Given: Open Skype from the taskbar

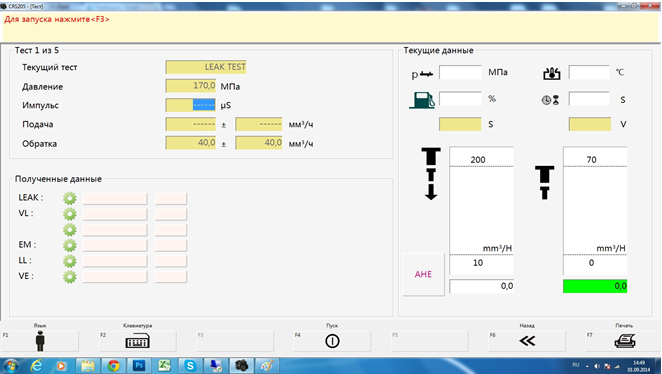Looking at the screenshot, I should (190, 366).
